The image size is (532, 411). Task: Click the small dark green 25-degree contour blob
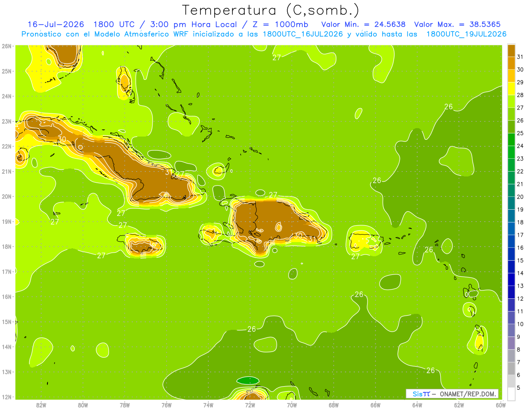(x=248, y=380)
